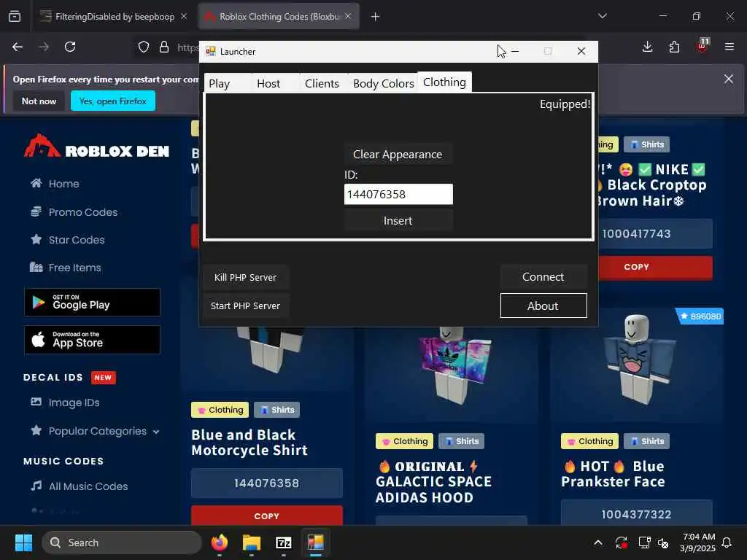The width and height of the screenshot is (747, 560).
Task: Click the tracking protection shield icon
Action: coord(144,47)
